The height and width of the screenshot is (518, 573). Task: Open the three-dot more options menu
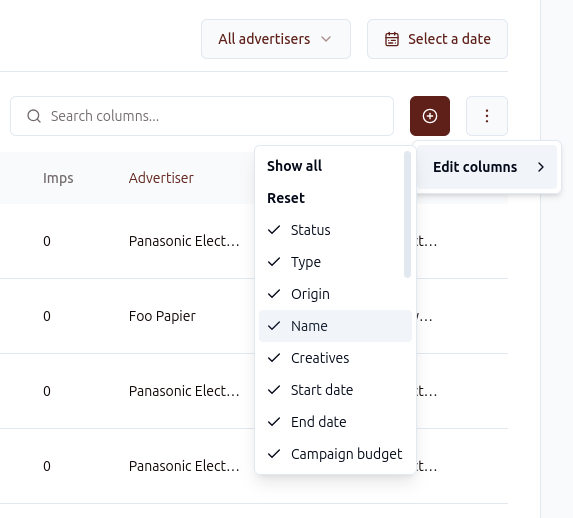(x=487, y=116)
